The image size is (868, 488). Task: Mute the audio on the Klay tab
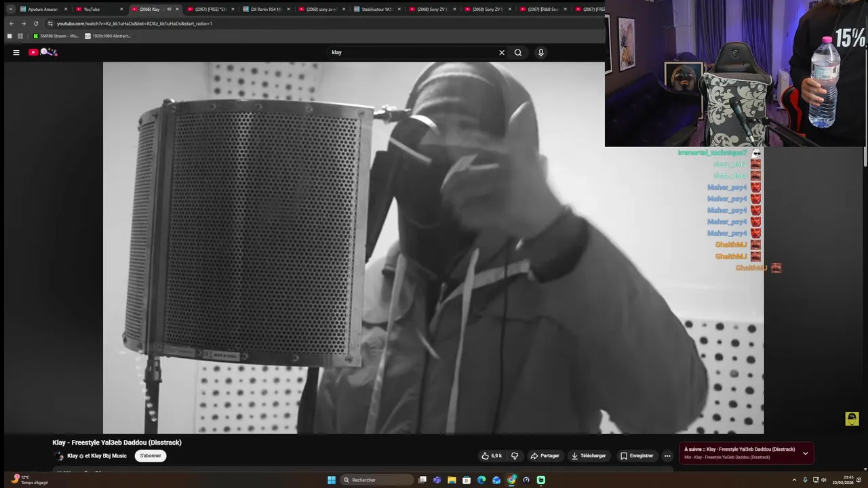click(169, 9)
